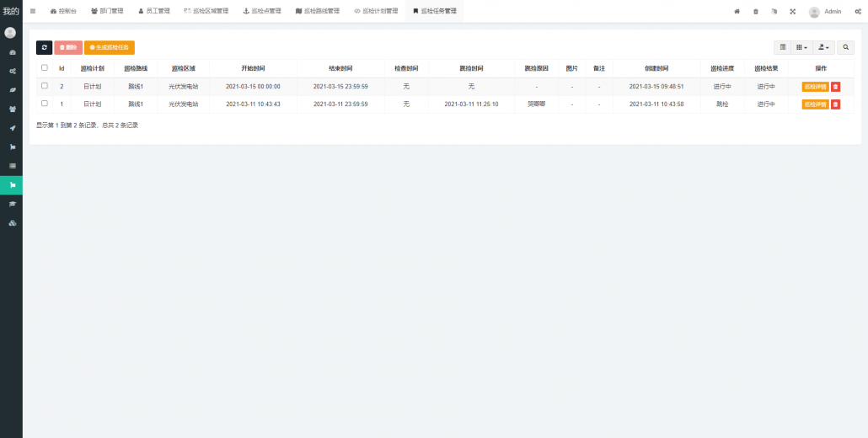Open the Admin user menu
Viewport: 868px width, 438px height.
[825, 12]
